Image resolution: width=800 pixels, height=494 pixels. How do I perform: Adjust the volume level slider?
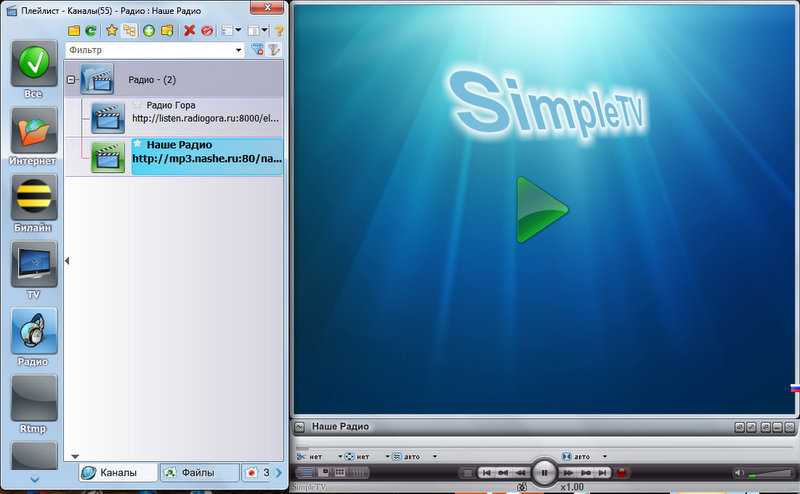tap(771, 473)
